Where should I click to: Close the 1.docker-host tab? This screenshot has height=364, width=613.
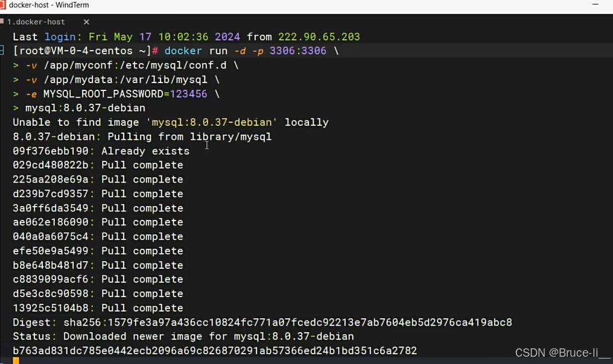(x=86, y=22)
